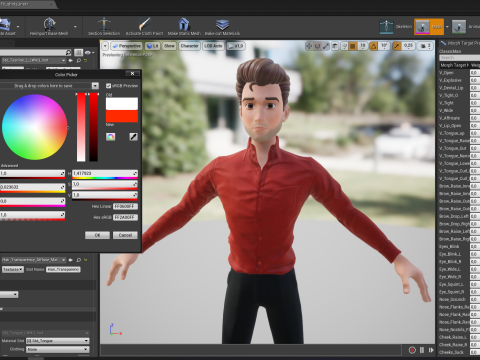
Task: Open the Clothing None dropdown
Action: pyautogui.click(x=58, y=349)
